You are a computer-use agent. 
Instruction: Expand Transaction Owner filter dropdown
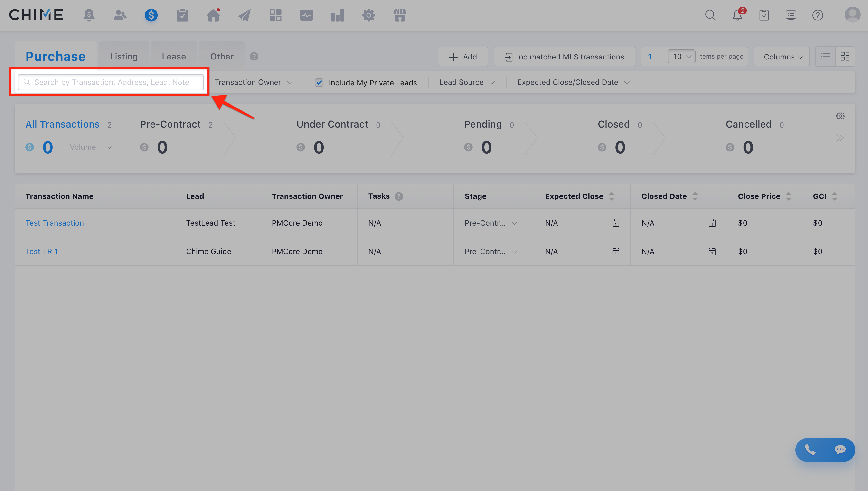[253, 82]
